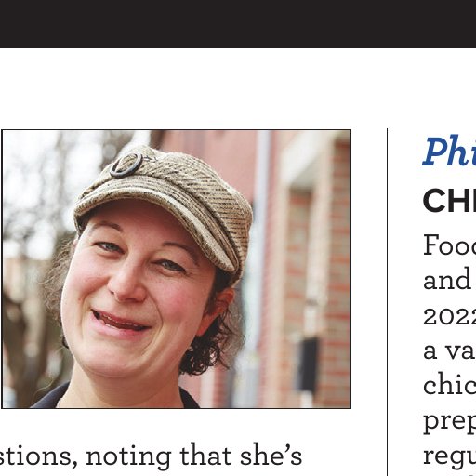The height and width of the screenshot is (476, 476).
Task: Click the black header band at the top
Action: click(x=238, y=24)
